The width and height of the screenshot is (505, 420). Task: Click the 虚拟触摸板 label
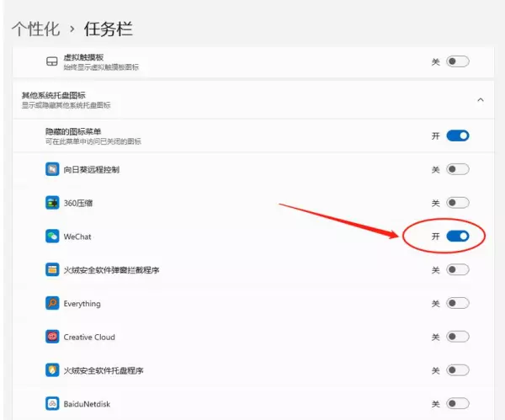click(83, 57)
